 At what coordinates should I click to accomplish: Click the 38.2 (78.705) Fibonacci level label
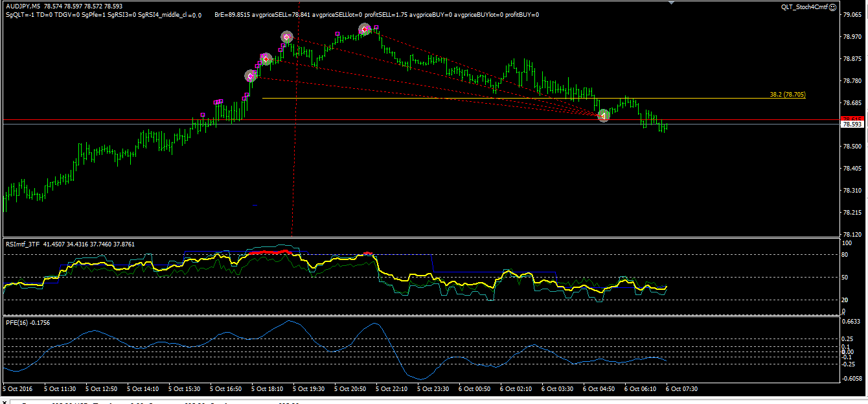tap(788, 95)
